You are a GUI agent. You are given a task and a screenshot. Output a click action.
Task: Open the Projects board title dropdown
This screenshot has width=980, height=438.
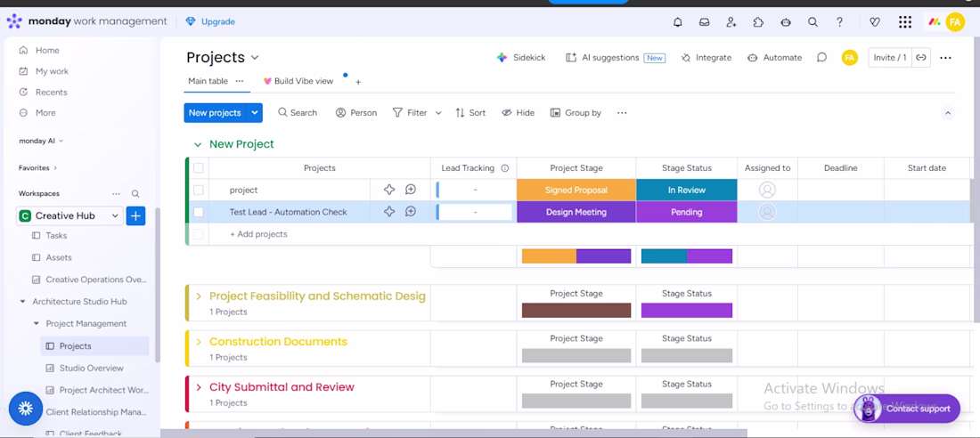pos(255,58)
